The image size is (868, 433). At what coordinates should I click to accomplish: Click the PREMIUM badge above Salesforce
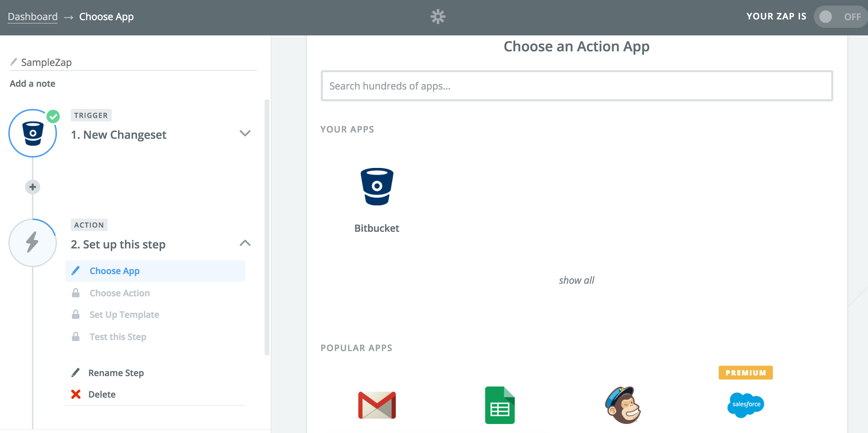click(746, 373)
